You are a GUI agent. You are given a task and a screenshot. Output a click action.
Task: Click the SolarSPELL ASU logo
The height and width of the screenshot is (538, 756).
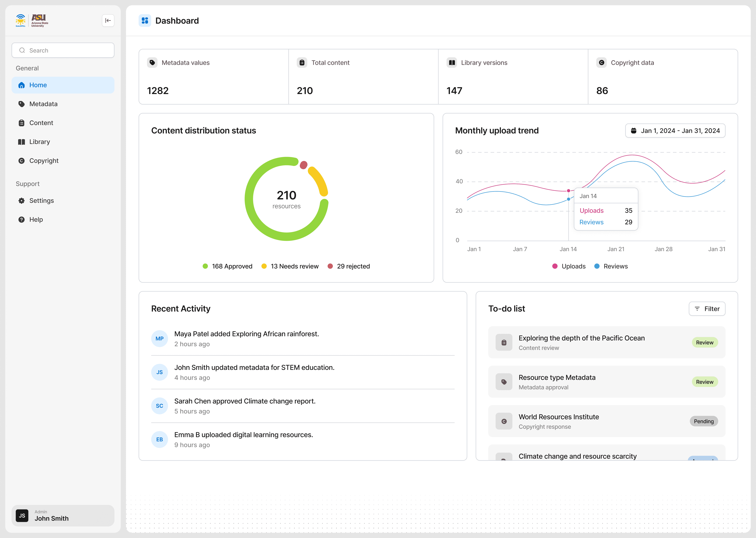point(32,20)
